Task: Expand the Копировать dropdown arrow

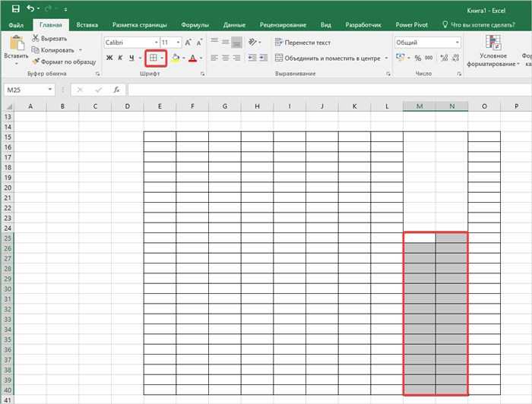Action: [81, 50]
